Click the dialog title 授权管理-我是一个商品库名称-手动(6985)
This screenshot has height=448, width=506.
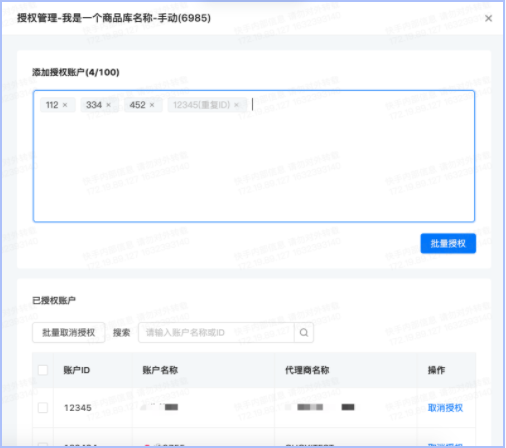coord(114,18)
